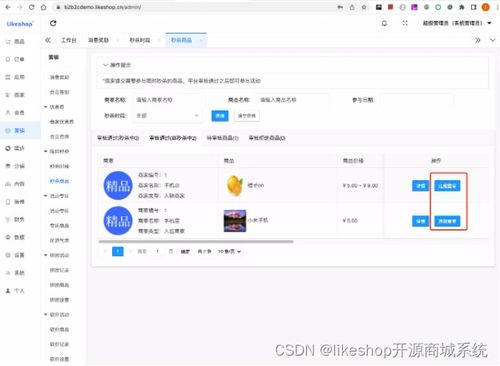This screenshot has height=366, width=500.
Task: Collapse the 优惠券 submenu group
Action: pos(45,107)
